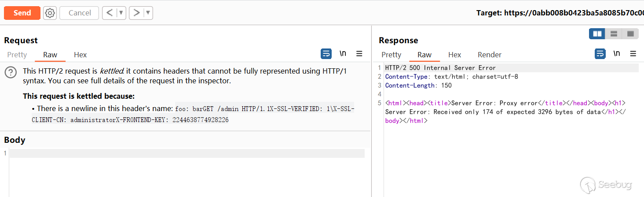Select side-by-side split layout icon
This screenshot has height=197, width=644.
pos(597,34)
